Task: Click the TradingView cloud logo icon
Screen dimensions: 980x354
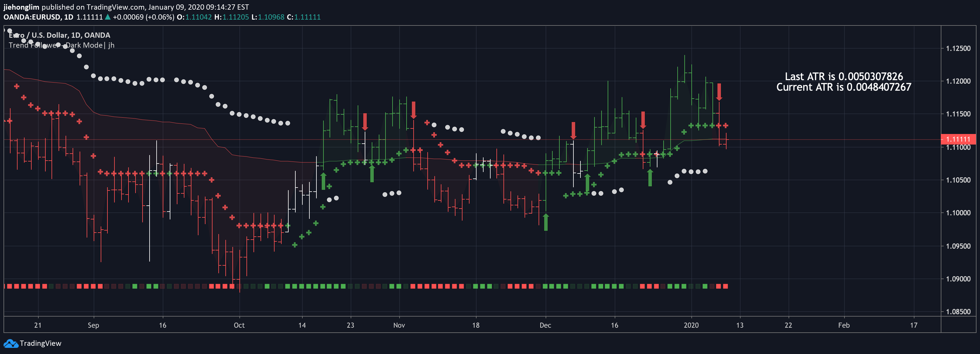Action: click(x=11, y=344)
